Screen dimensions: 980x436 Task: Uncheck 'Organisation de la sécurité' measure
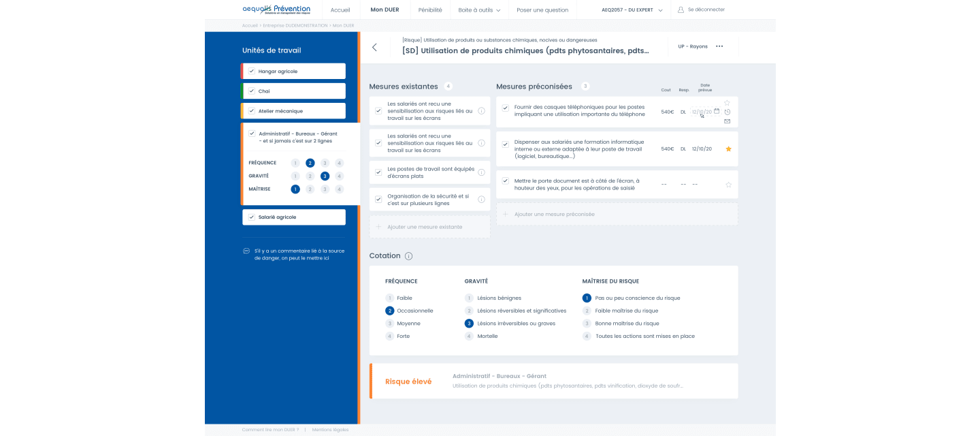[378, 200]
